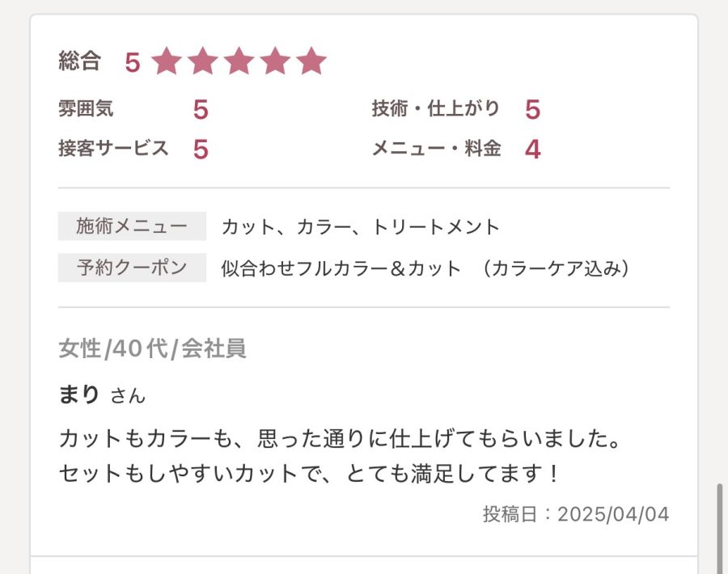Click the 雰囲気 rating label
Viewport: 728px width, 574px height.
pyautogui.click(x=86, y=109)
